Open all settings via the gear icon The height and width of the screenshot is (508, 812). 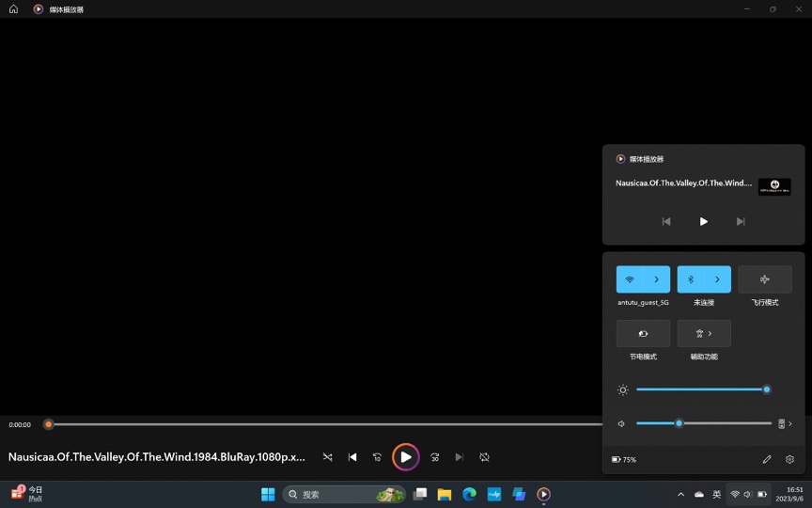789,459
